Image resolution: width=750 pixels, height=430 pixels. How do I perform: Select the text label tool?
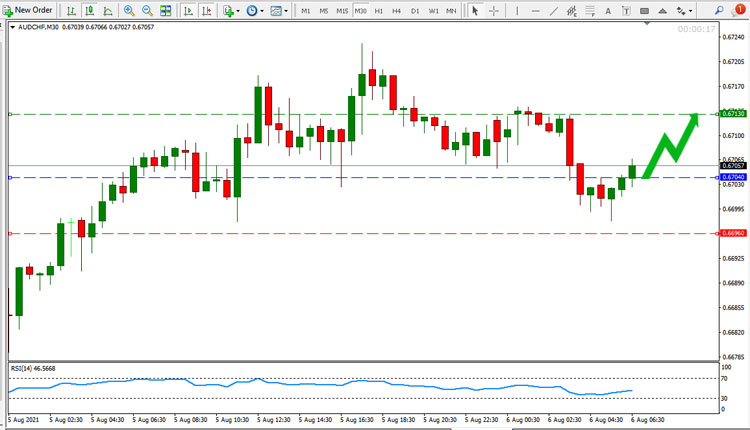(x=608, y=11)
